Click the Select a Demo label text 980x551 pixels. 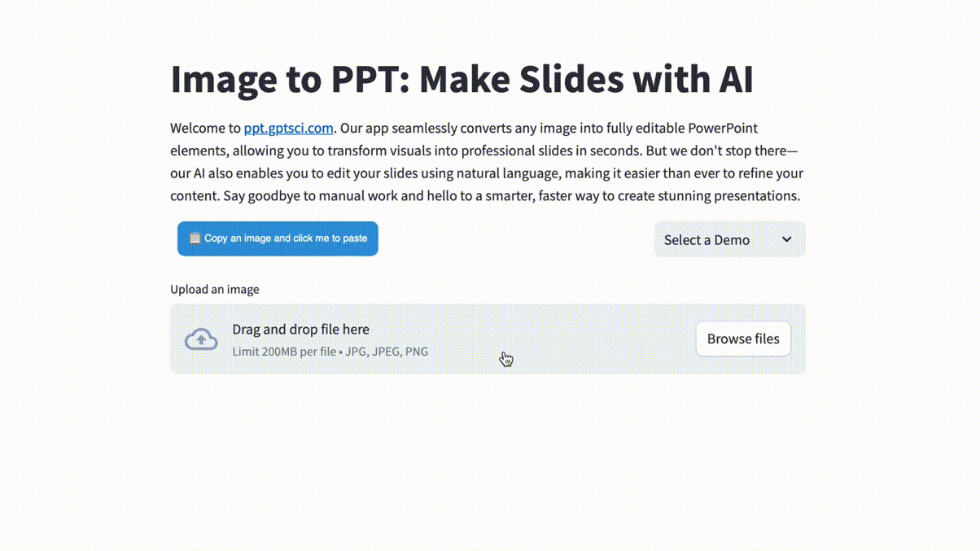pyautogui.click(x=707, y=239)
